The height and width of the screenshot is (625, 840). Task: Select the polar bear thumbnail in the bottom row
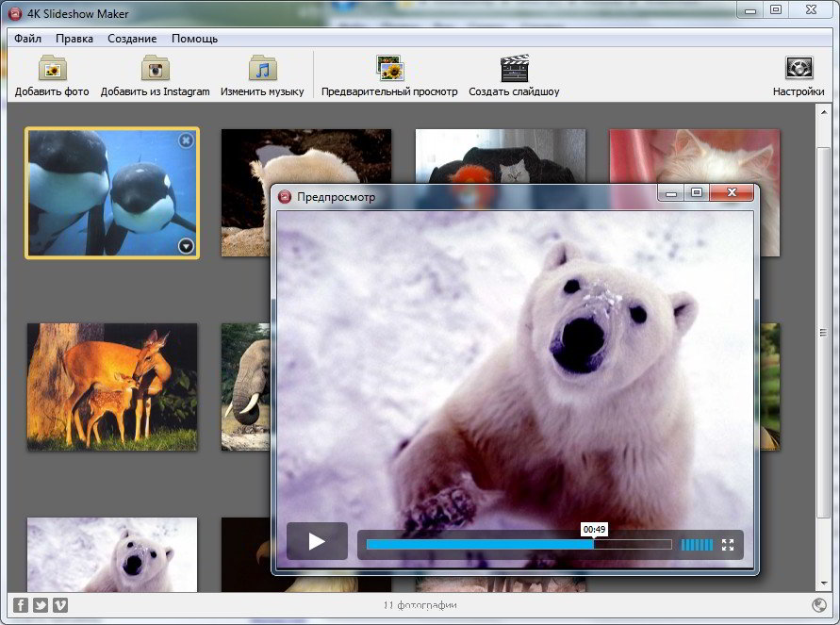[x=112, y=554]
